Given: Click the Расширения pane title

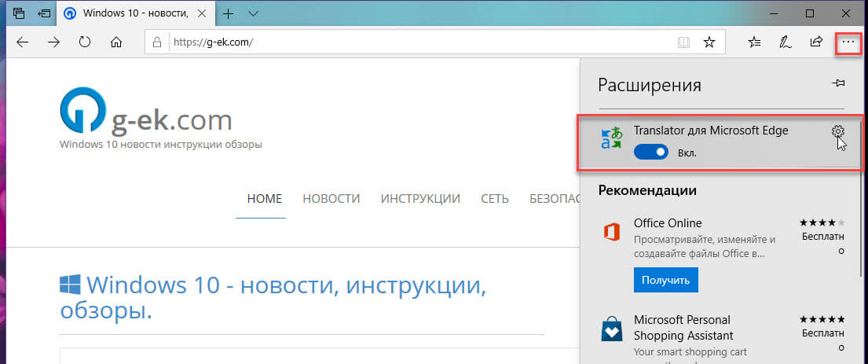Looking at the screenshot, I should pos(650,85).
